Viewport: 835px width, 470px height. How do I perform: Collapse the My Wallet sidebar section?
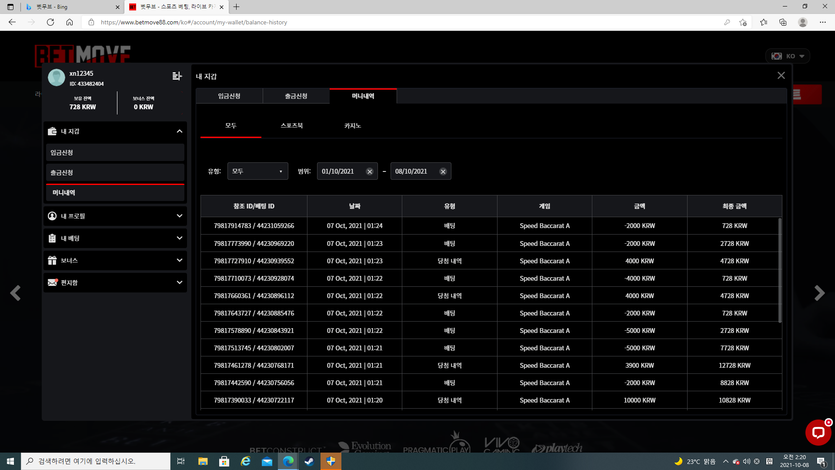pyautogui.click(x=179, y=131)
